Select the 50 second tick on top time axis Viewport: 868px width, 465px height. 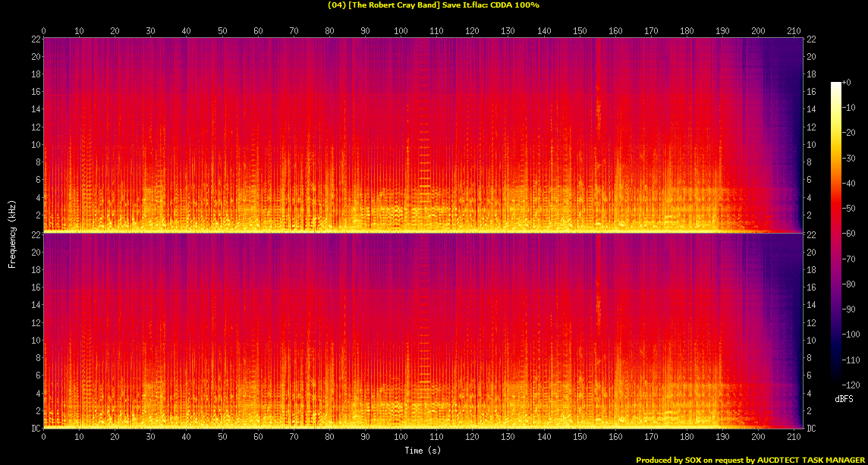point(222,30)
